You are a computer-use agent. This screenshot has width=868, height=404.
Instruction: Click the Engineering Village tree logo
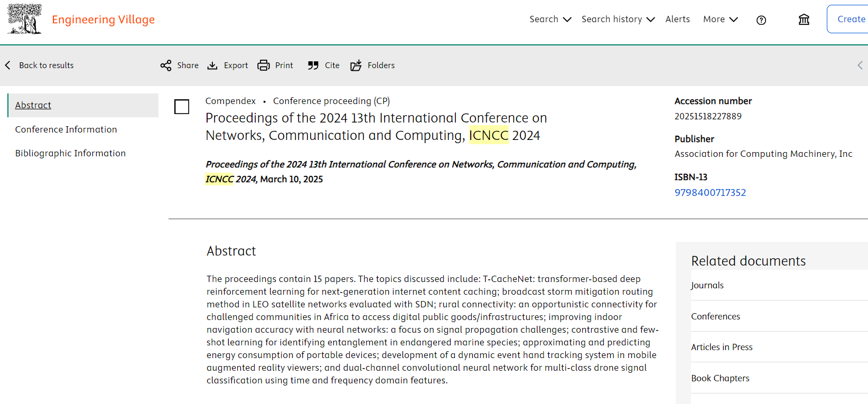tap(24, 20)
